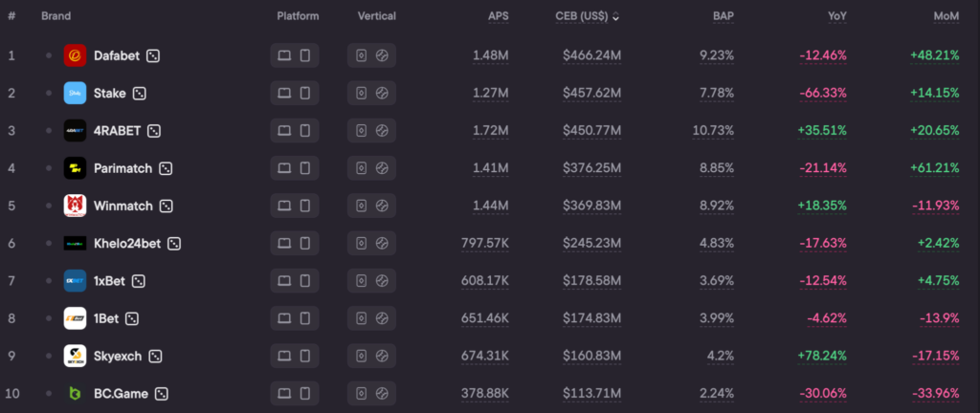Click the $466.24M CEB value
Image resolution: width=980 pixels, height=413 pixels.
591,55
